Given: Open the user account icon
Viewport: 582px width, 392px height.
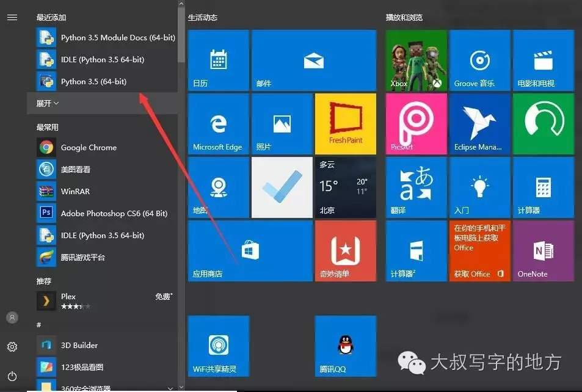Looking at the screenshot, I should click(x=12, y=318).
